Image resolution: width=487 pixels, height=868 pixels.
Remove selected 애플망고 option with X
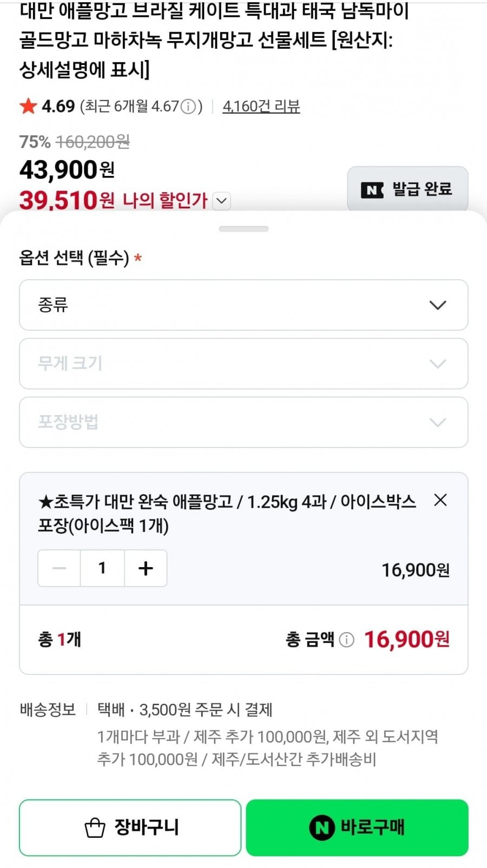point(440,500)
